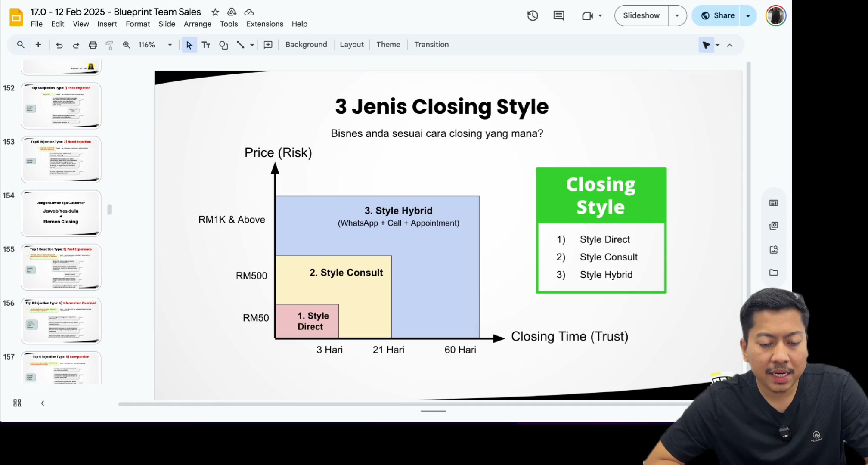The width and height of the screenshot is (868, 465).
Task: Insert a text box
Action: click(206, 45)
